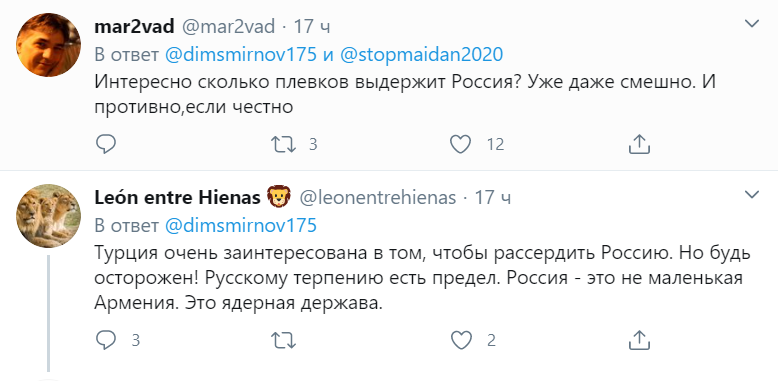This screenshot has height=381, width=778.
Task: Retweet León entre Hienas tweet
Action: (x=283, y=341)
